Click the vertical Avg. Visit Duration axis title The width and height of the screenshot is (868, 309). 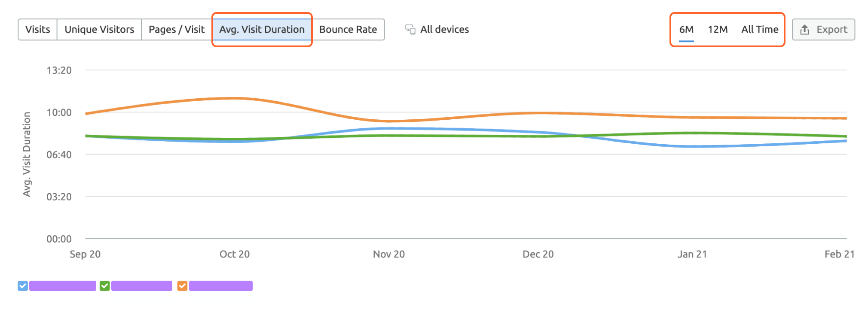pos(27,154)
